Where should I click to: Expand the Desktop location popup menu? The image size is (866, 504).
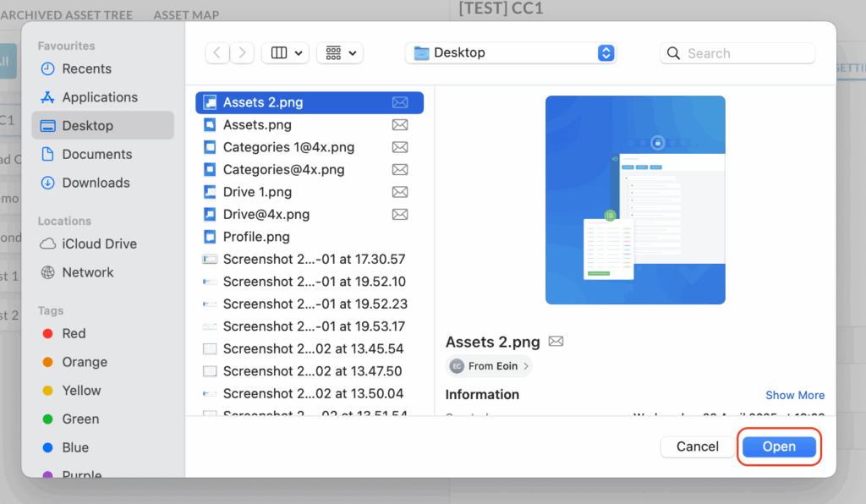606,52
